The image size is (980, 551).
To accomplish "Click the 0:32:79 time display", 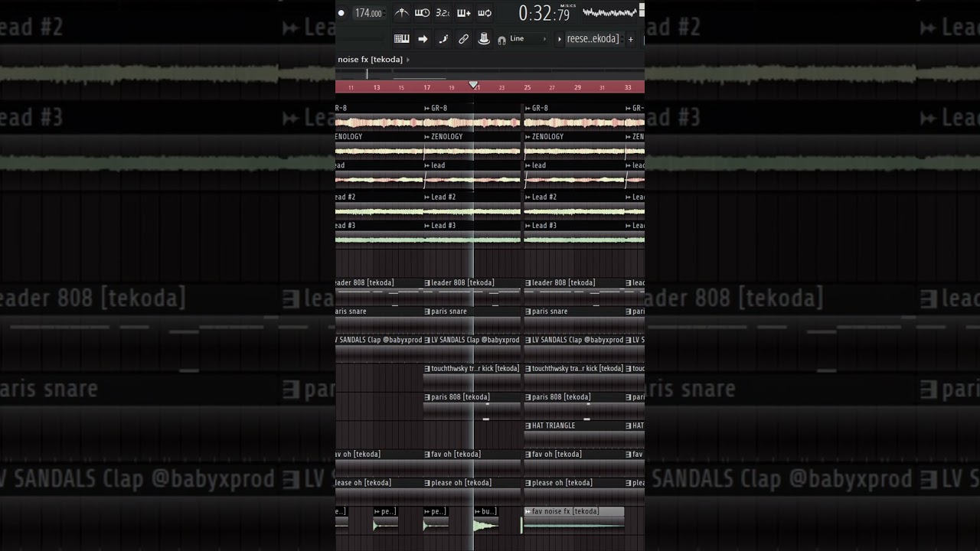I will (x=544, y=13).
